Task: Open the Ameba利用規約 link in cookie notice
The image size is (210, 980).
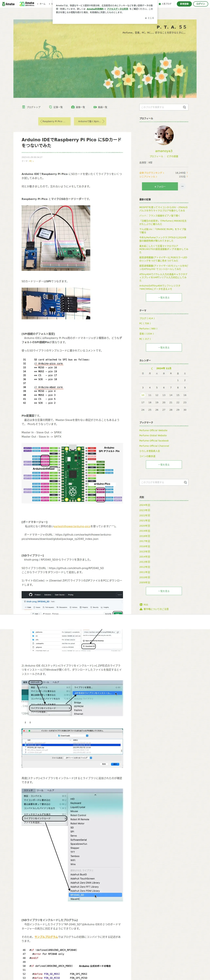Action: pyautogui.click(x=95, y=9)
